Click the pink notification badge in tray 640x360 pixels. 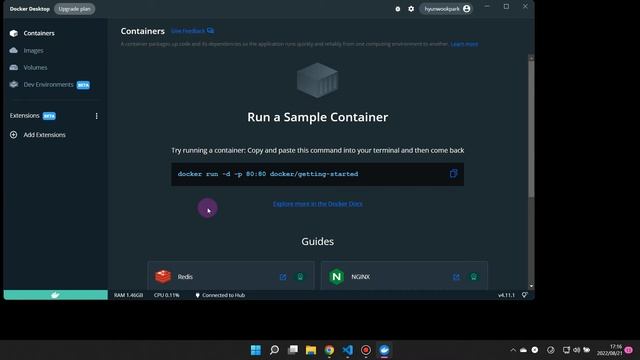[629, 350]
